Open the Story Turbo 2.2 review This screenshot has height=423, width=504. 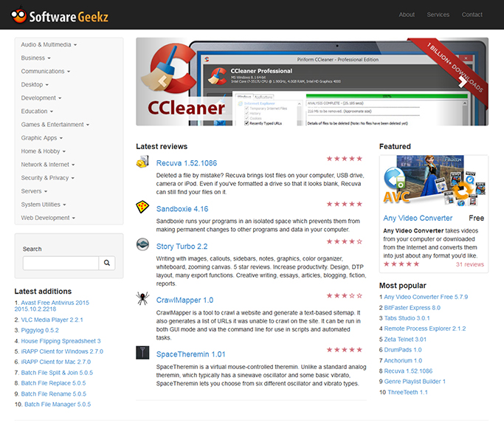[x=182, y=247]
